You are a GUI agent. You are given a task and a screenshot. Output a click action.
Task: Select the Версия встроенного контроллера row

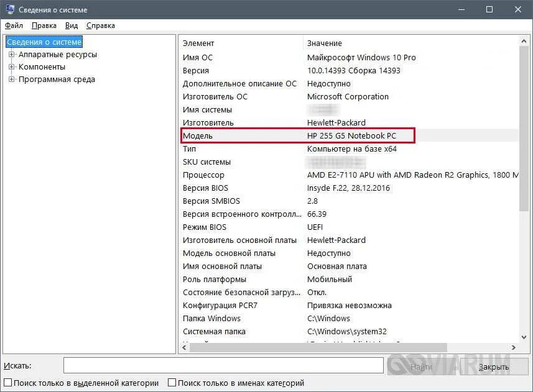click(x=349, y=214)
